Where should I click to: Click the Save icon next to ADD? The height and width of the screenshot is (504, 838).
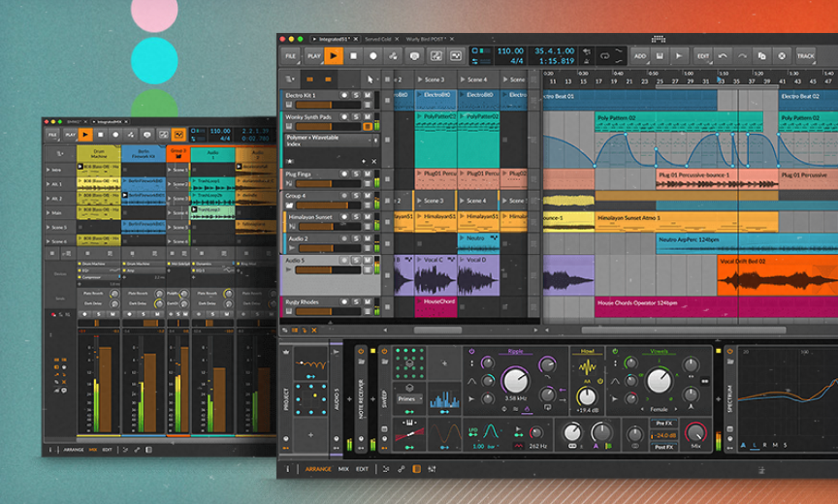point(660,56)
